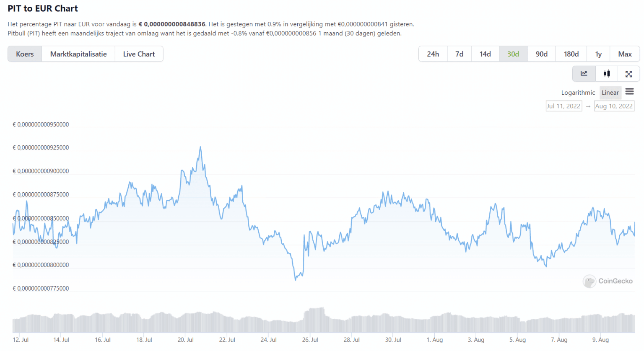Click x-axis label 24. Jul

[269, 340]
